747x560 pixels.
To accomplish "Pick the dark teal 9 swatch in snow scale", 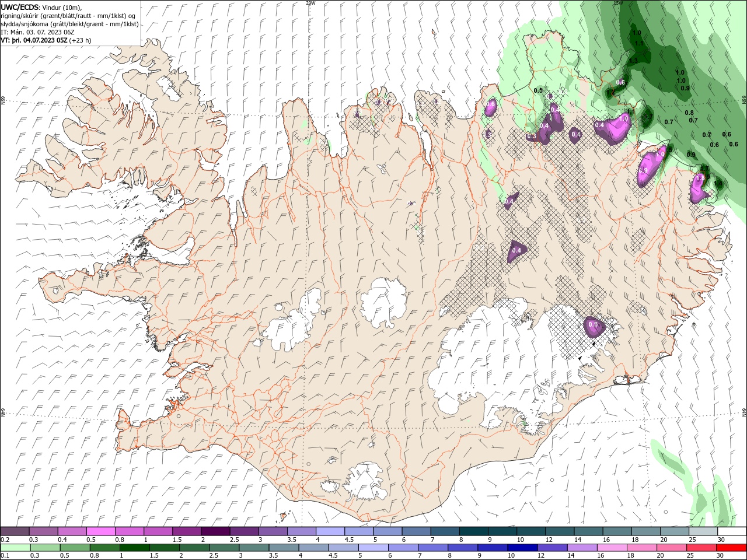I will (502, 531).
